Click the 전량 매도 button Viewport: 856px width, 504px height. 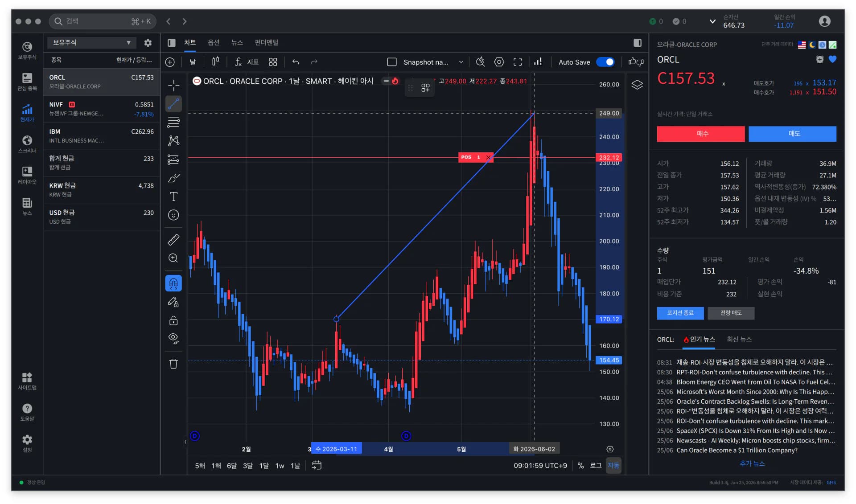[731, 313]
